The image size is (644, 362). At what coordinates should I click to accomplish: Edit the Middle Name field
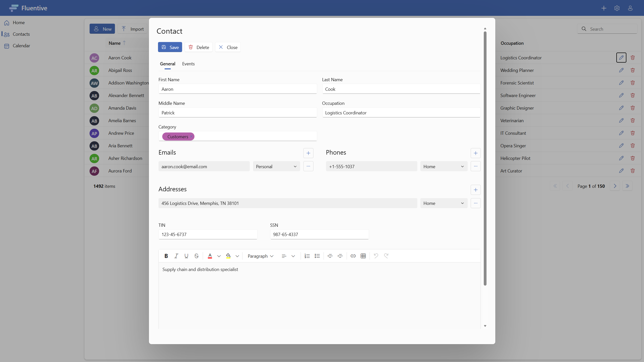pos(238,113)
